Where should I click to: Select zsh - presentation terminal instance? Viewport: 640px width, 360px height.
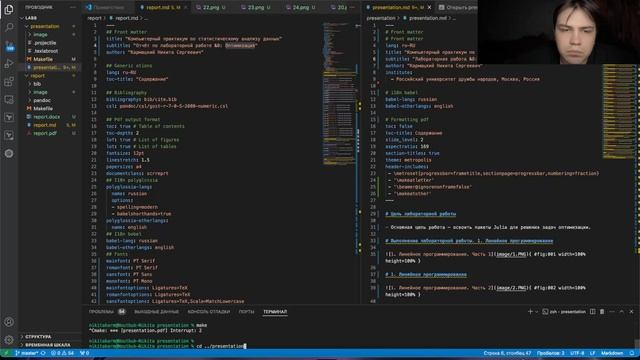tap(564, 312)
